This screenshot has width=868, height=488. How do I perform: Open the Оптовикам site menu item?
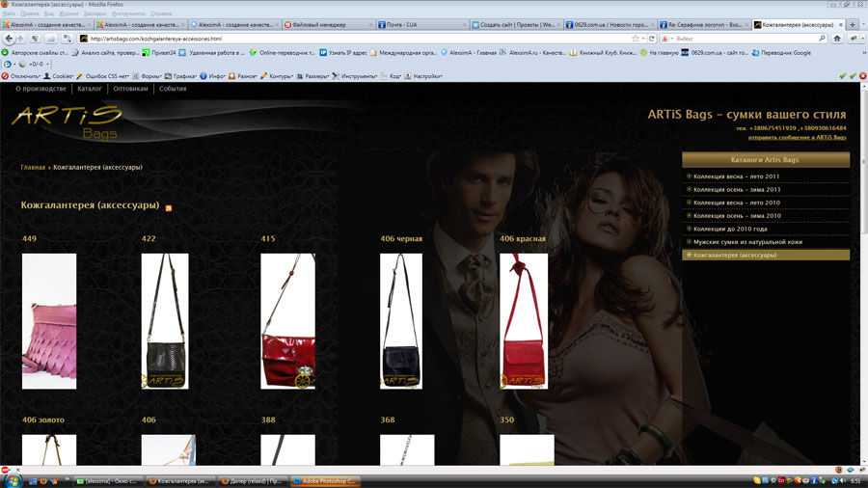pos(130,89)
